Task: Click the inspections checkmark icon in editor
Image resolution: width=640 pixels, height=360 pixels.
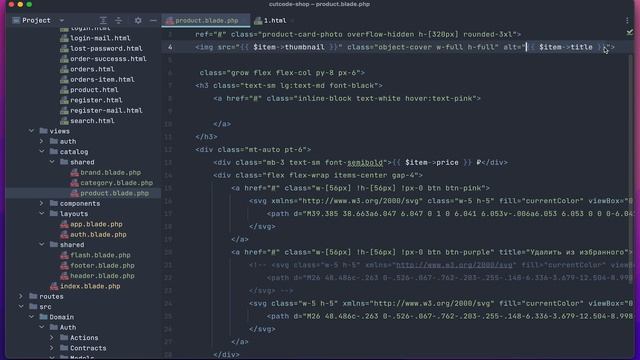Action: coord(629,32)
